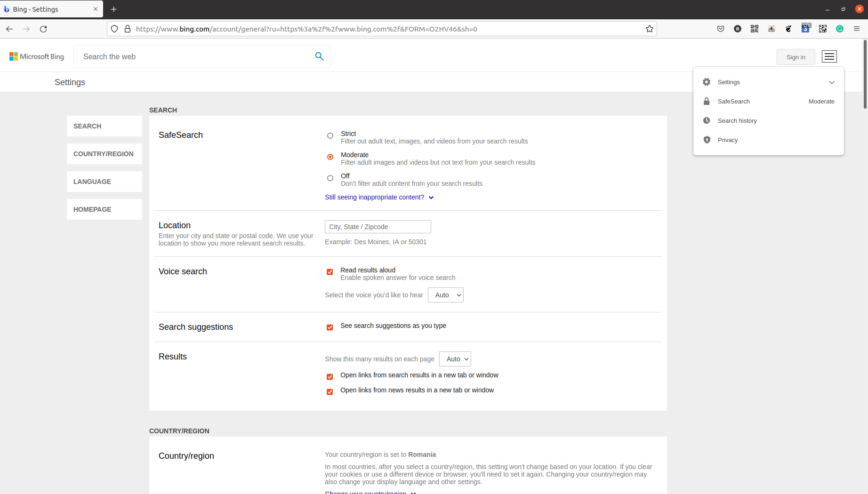
Task: Click the Privacy shield icon in the menu
Action: click(706, 140)
